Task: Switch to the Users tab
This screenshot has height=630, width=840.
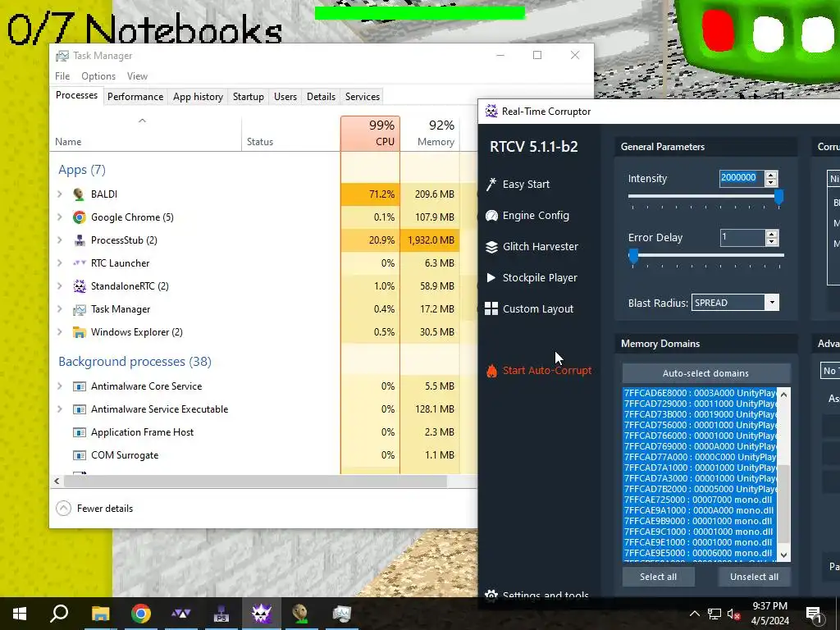Action: coord(285,97)
